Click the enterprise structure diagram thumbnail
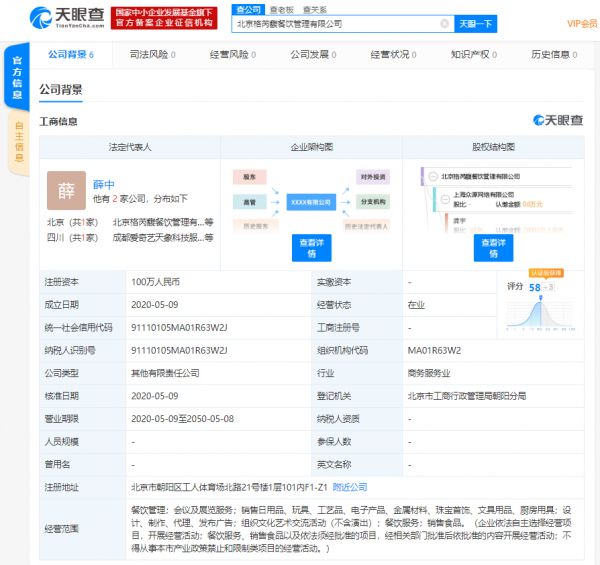This screenshot has width=600, height=565. [312, 200]
